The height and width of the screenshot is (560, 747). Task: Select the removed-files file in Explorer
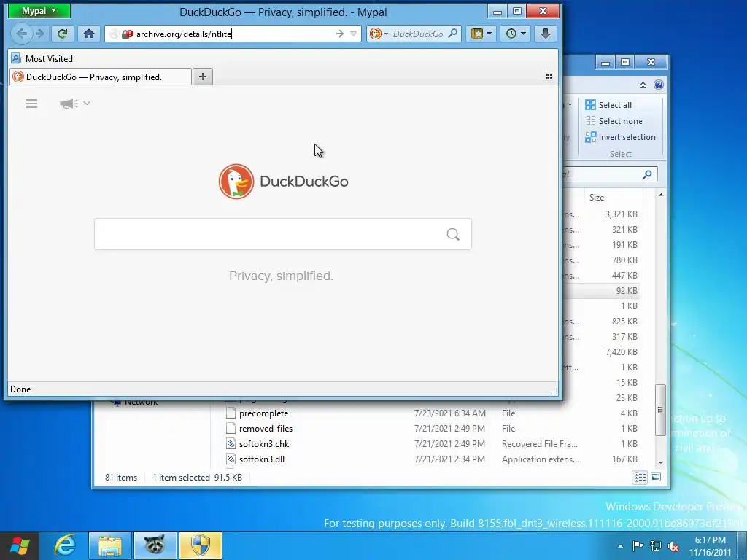[266, 429]
